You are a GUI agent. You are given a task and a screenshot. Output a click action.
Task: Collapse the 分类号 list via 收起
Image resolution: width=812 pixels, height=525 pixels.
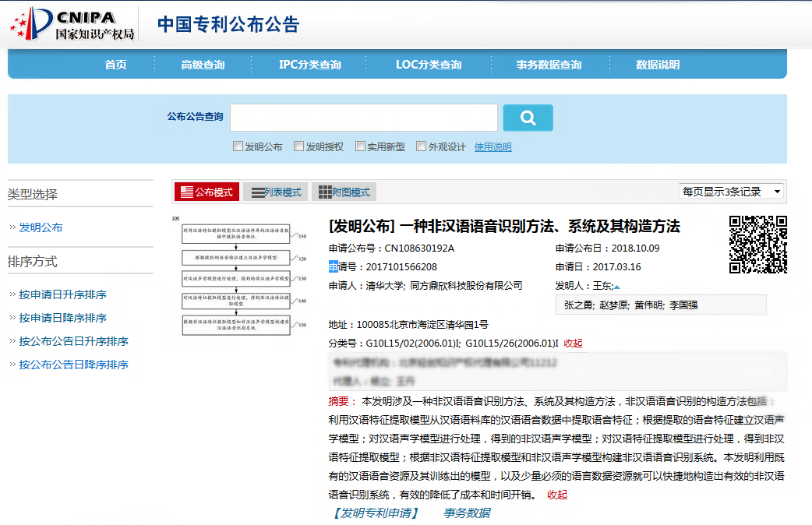pos(573,344)
